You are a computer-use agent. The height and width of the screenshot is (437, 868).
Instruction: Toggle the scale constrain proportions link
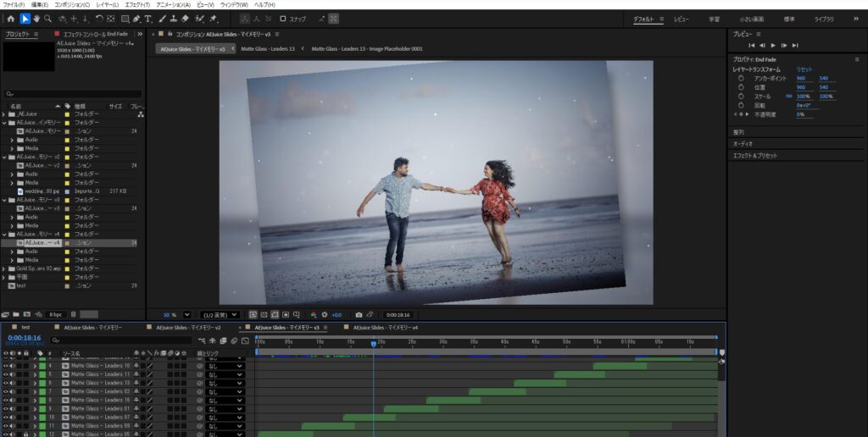(x=789, y=97)
